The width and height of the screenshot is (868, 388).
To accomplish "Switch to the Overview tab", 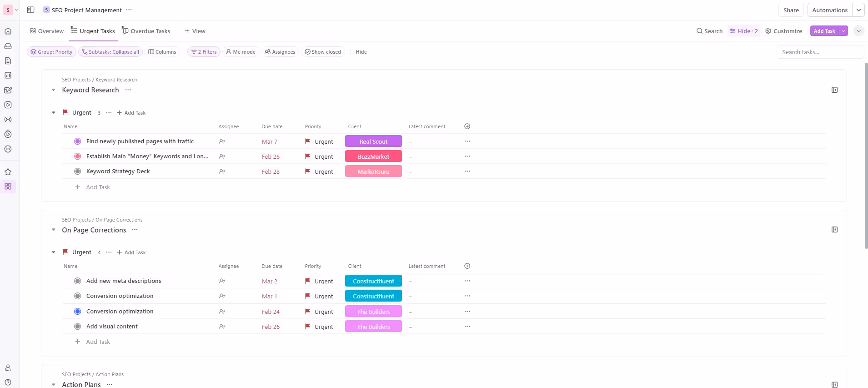I will coord(47,31).
